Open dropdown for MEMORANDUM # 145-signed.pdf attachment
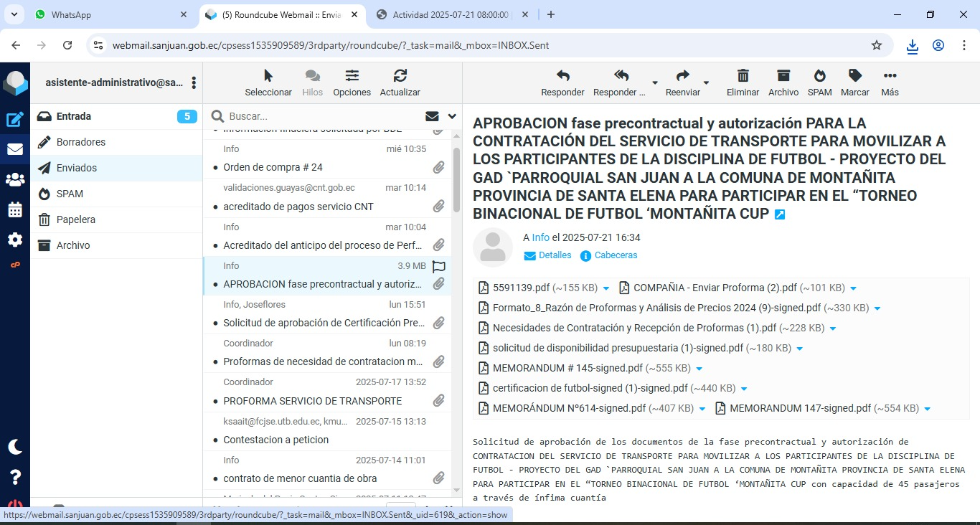The width and height of the screenshot is (980, 525). 699,369
